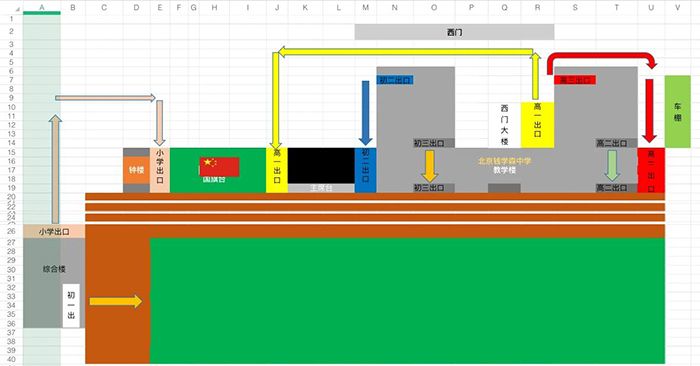
Task: Select the orange 钟楼 box
Action: coord(136,170)
